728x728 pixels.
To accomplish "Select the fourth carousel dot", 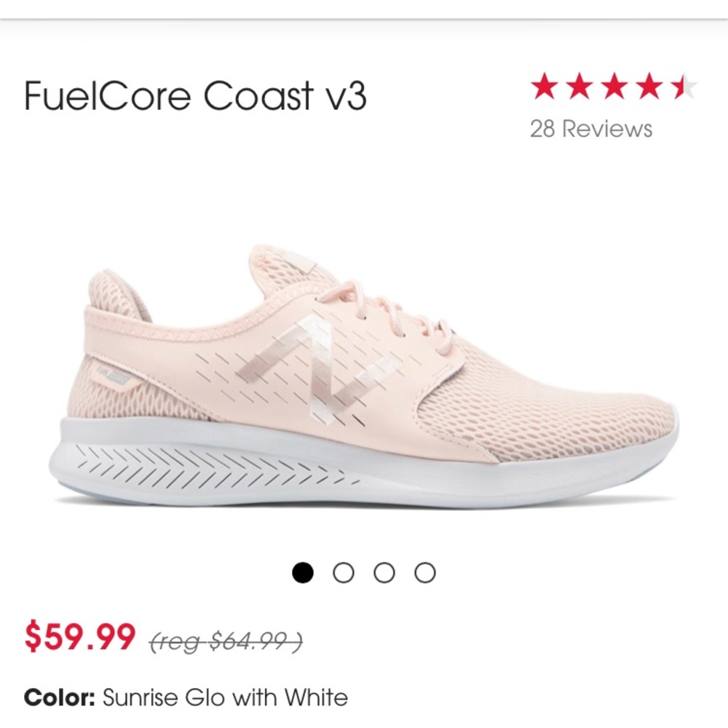I will [x=424, y=571].
